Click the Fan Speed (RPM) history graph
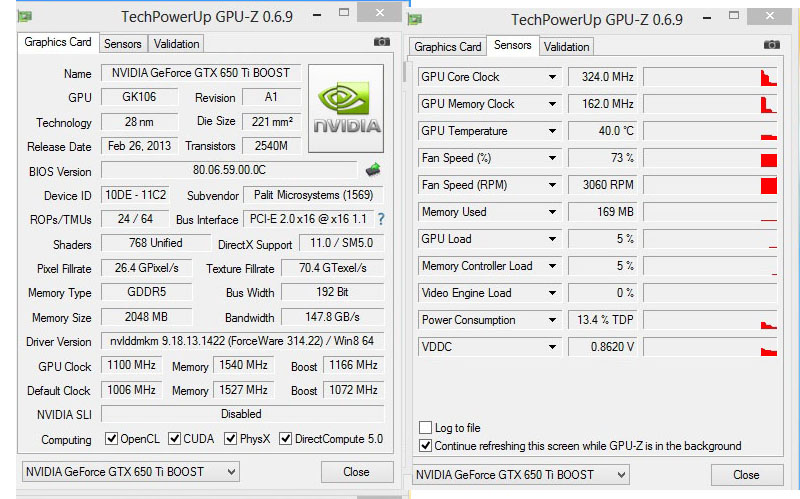The height and width of the screenshot is (499, 800). (710, 185)
